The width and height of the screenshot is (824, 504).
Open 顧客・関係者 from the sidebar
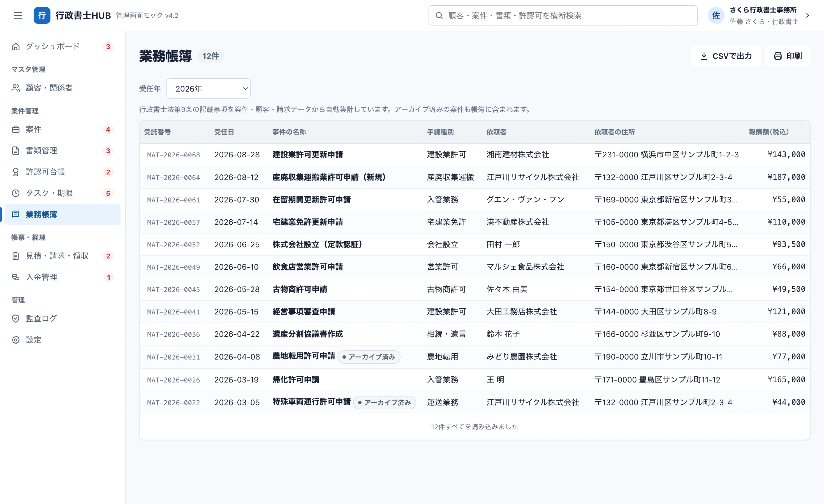62,88
